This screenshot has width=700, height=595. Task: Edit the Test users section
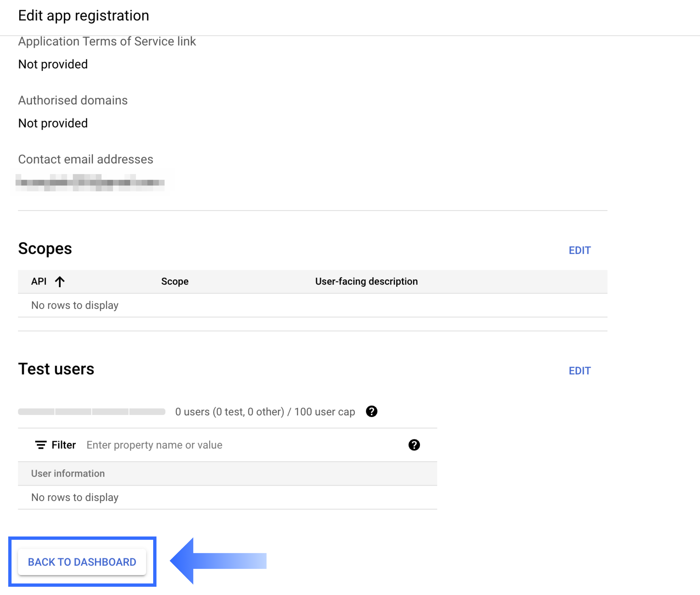579,371
